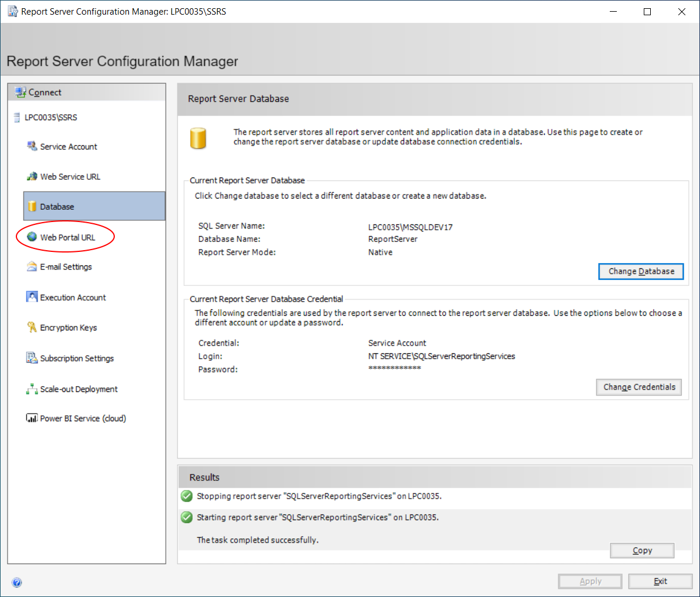Go to the Web Portal URL page
This screenshot has width=700, height=597.
[67, 237]
